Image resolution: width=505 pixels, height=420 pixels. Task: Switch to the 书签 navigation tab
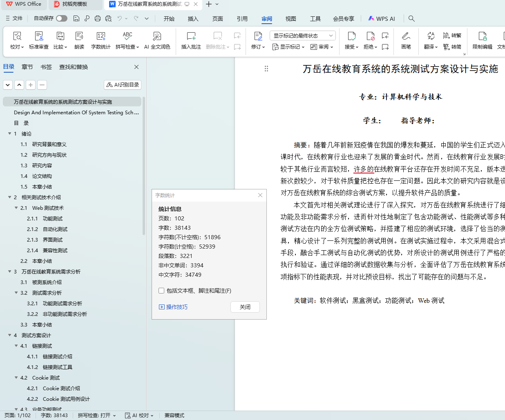click(x=46, y=67)
